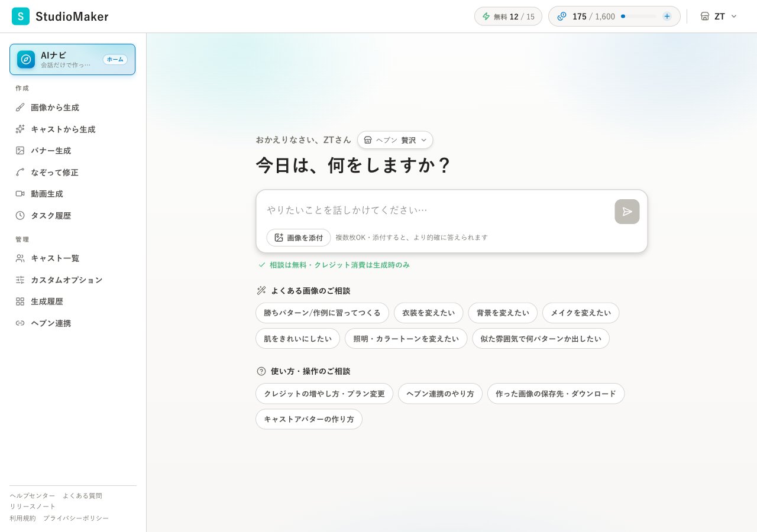757x532 pixels.
Task: Select ヘブン連携のやり方 help chip
Action: tap(440, 394)
